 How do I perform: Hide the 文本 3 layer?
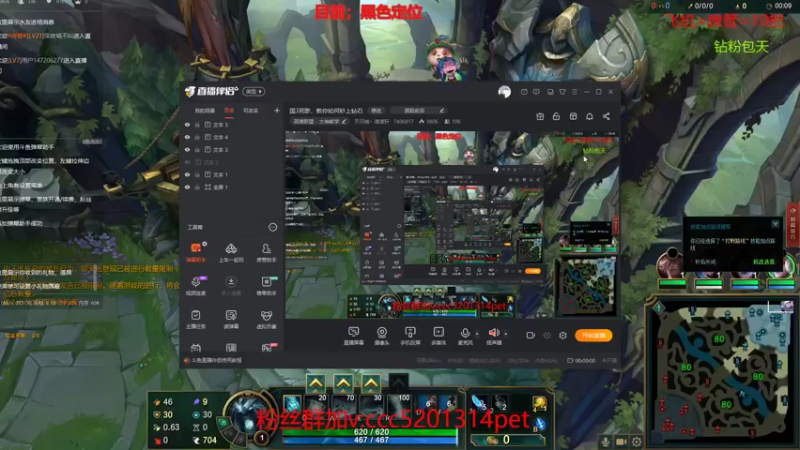(x=187, y=149)
